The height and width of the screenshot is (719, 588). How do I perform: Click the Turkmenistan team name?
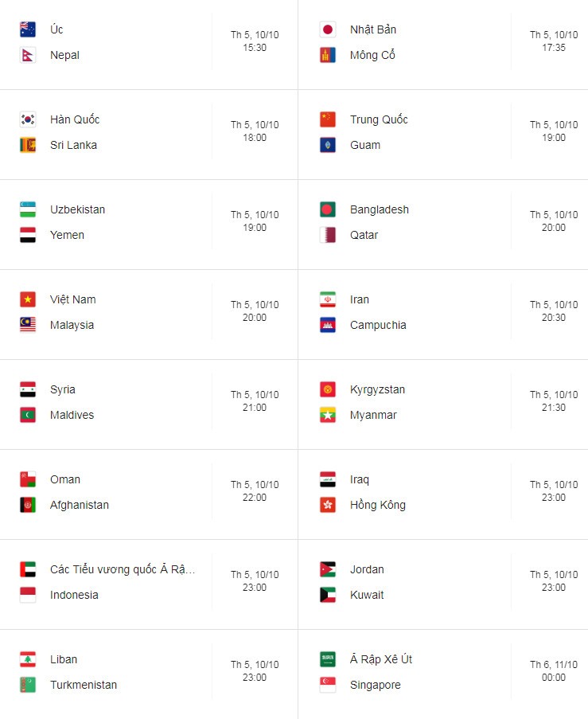pyautogui.click(x=84, y=685)
